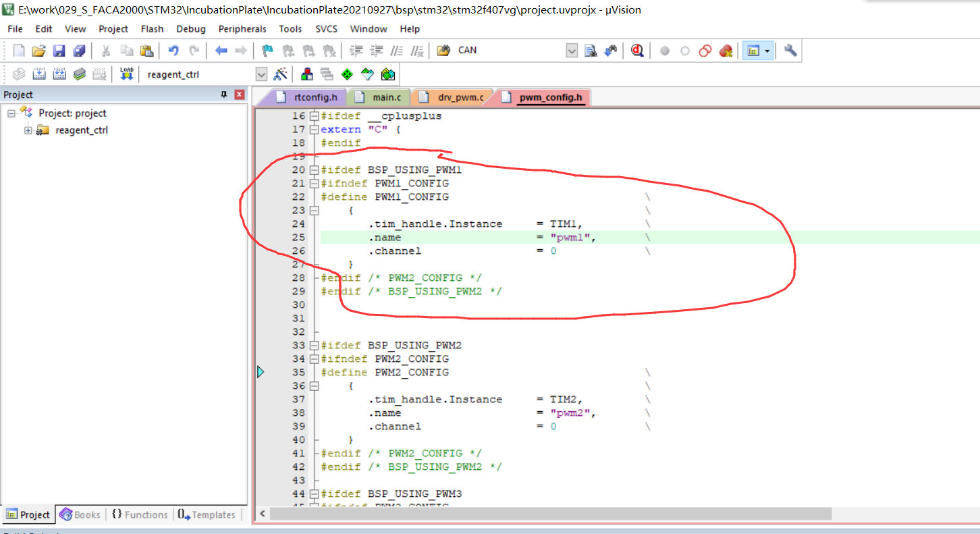Viewport: 980px width, 534px height.
Task: Rebuild all target files
Action: 59,74
